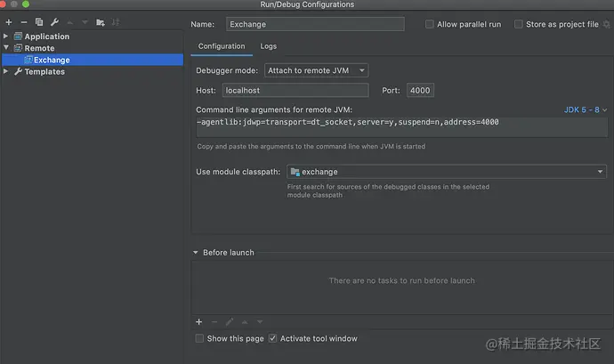Image resolution: width=614 pixels, height=364 pixels.
Task: Sort configurations alphabetically
Action: click(116, 22)
